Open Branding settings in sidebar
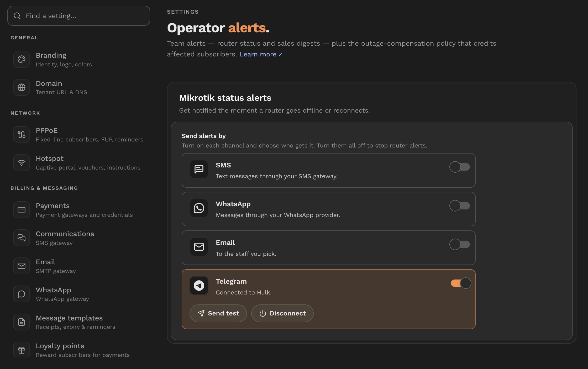588x369 pixels. [79, 59]
